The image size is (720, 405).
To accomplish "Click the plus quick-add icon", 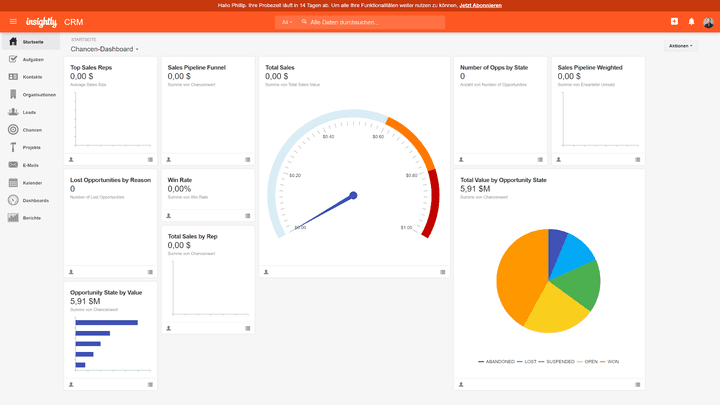I will 674,21.
